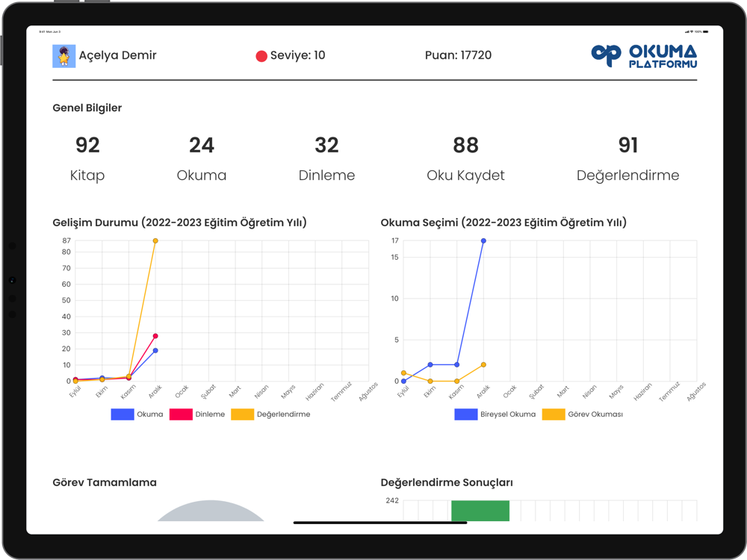Image resolution: width=747 pixels, height=560 pixels.
Task: Toggle the Değerlendirme legend series
Action: [270, 414]
